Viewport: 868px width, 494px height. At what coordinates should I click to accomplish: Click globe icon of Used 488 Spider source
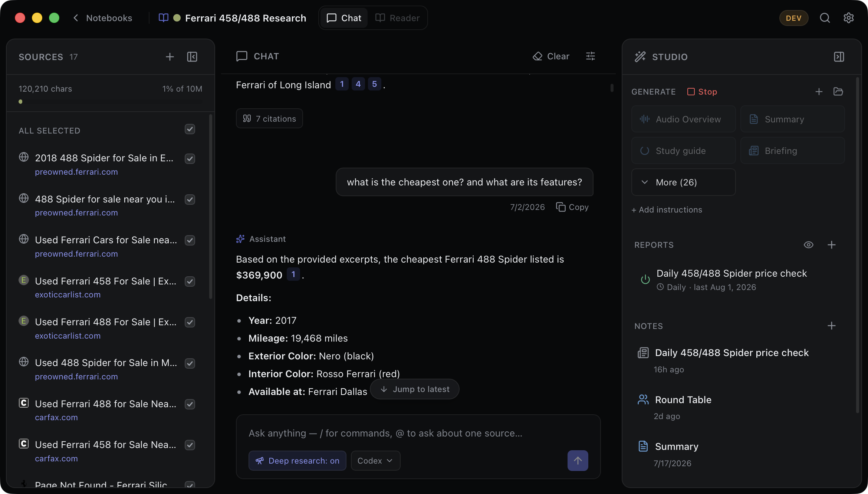(24, 362)
